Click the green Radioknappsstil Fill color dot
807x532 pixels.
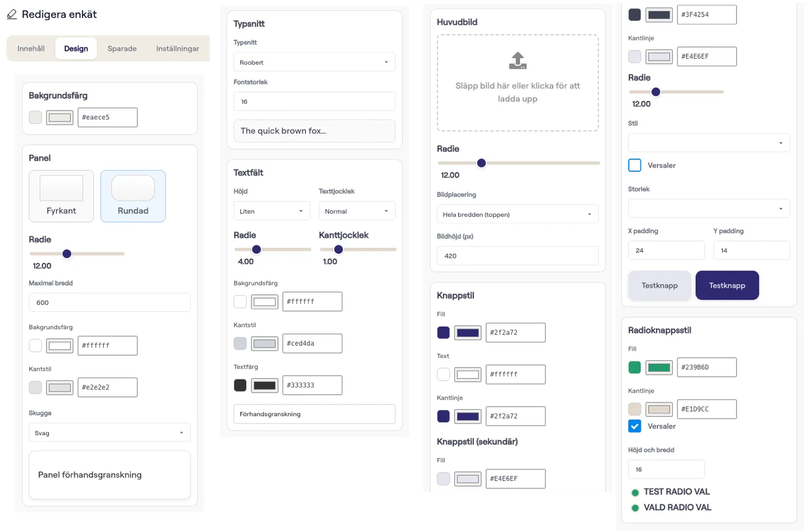click(x=635, y=367)
